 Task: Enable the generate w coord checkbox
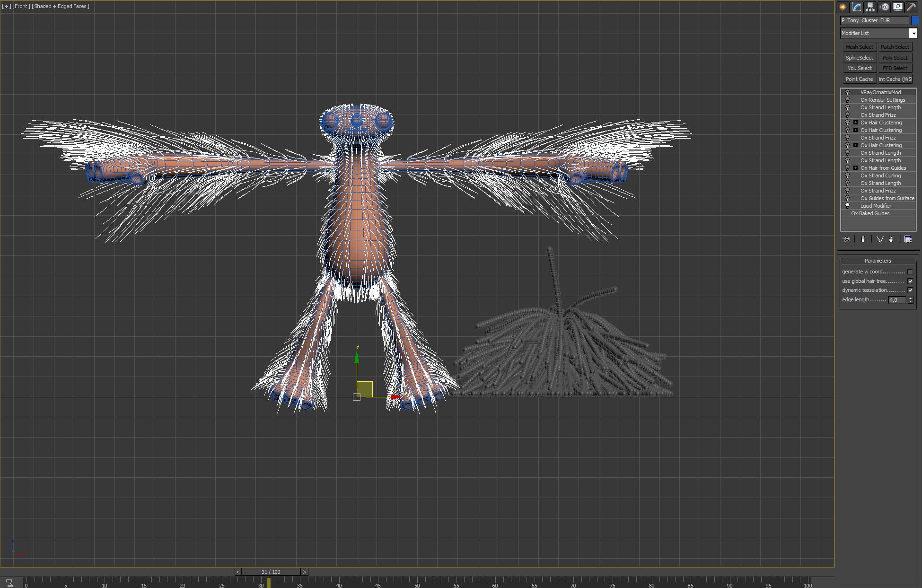(910, 272)
